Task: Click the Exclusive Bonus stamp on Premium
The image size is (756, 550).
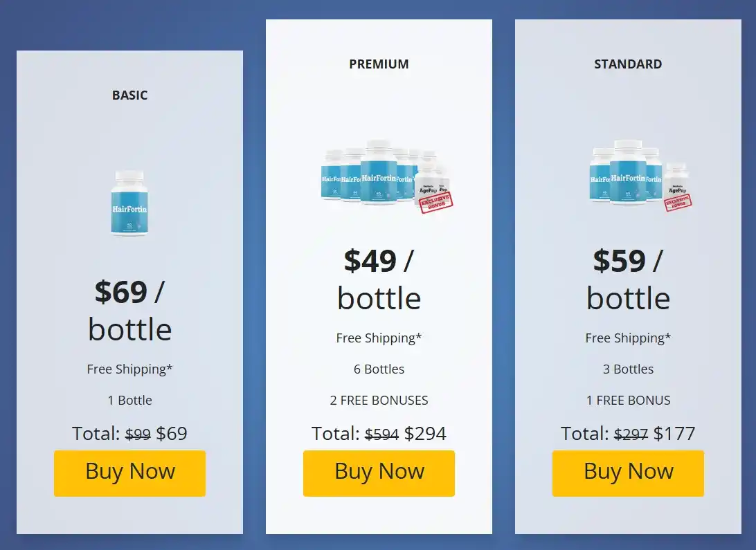Action: [x=437, y=201]
